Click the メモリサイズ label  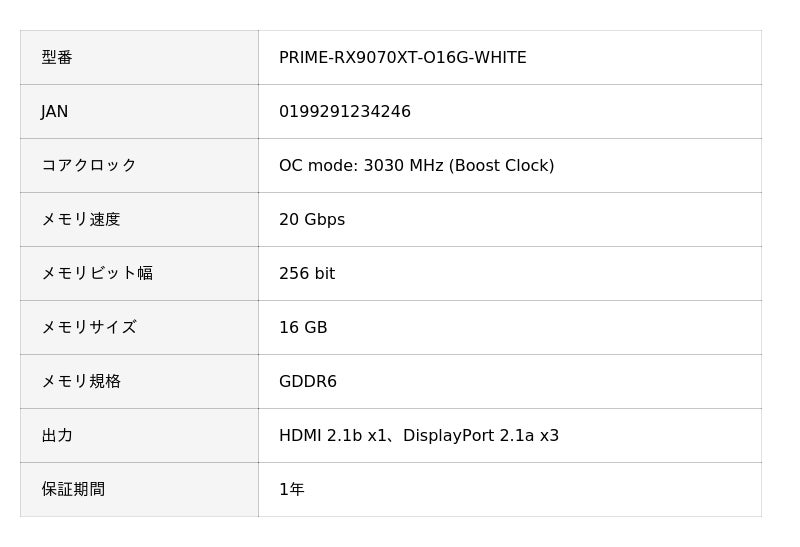[x=88, y=328]
